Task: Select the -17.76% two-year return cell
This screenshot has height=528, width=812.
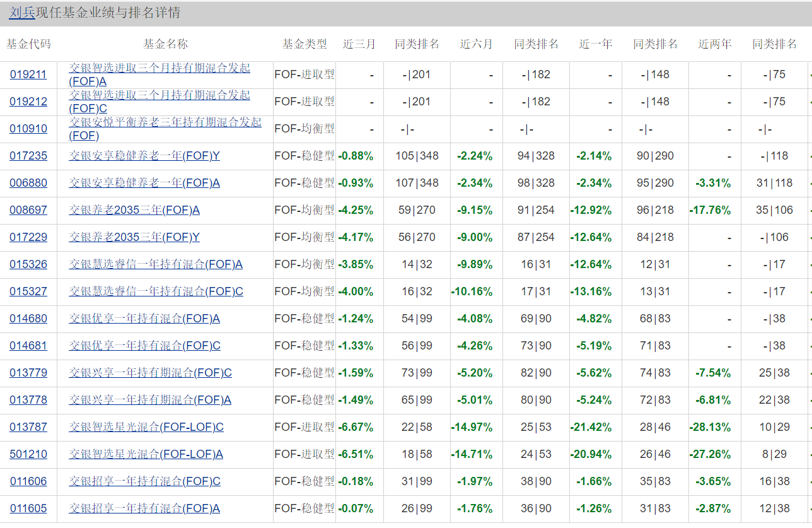Action: (710, 210)
